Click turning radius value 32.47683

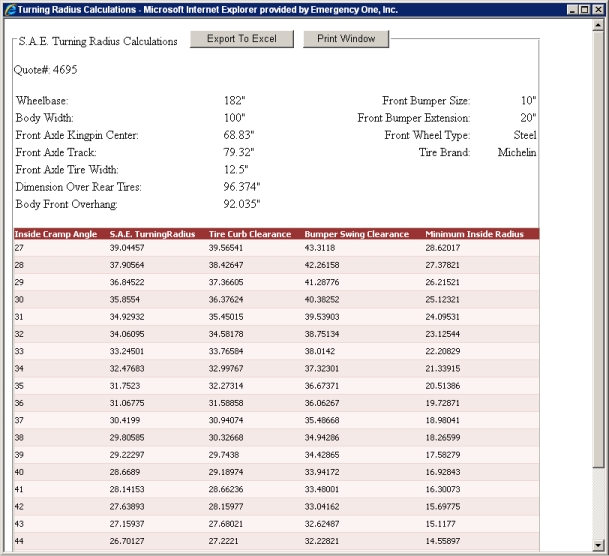(127, 368)
